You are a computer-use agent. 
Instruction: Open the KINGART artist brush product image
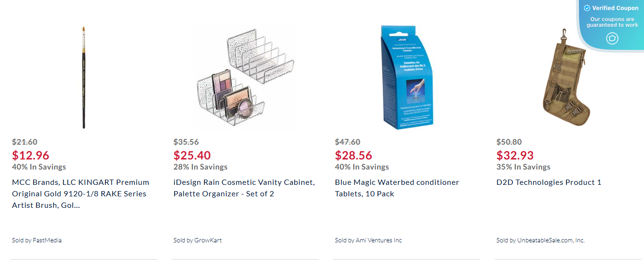[84, 78]
